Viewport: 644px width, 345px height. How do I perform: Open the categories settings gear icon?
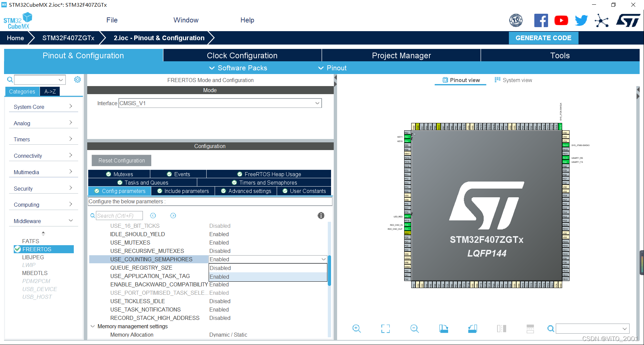[x=77, y=79]
